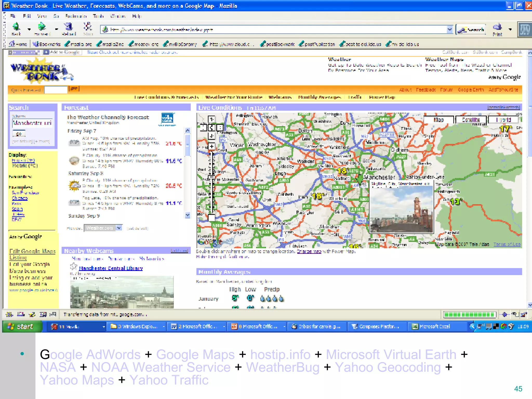532x399 pixels.
Task: Click the Print toolbar icon
Action: click(x=497, y=27)
